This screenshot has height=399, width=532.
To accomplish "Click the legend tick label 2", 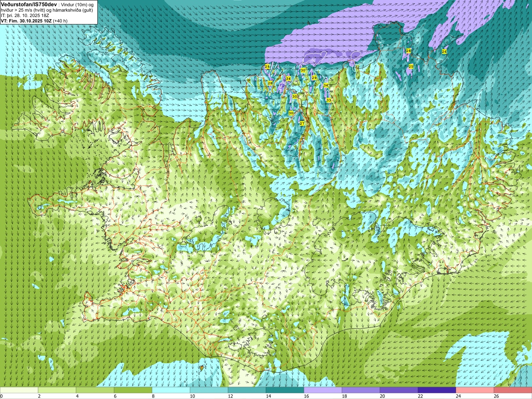I will pyautogui.click(x=39, y=396).
